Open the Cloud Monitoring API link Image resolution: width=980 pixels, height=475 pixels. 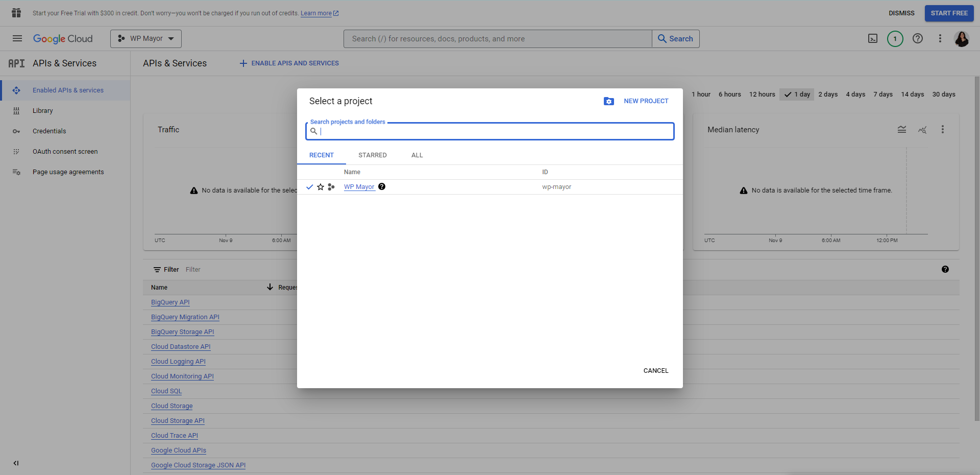click(182, 376)
